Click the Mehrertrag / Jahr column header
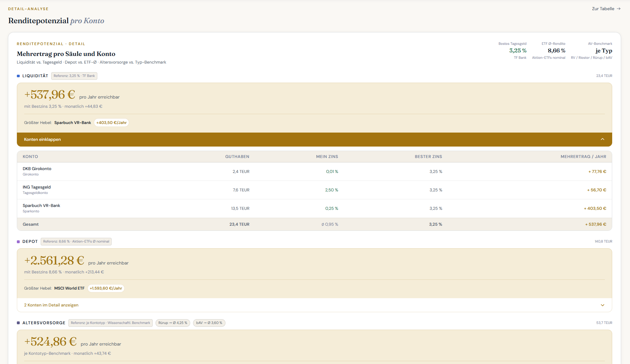 (583, 157)
